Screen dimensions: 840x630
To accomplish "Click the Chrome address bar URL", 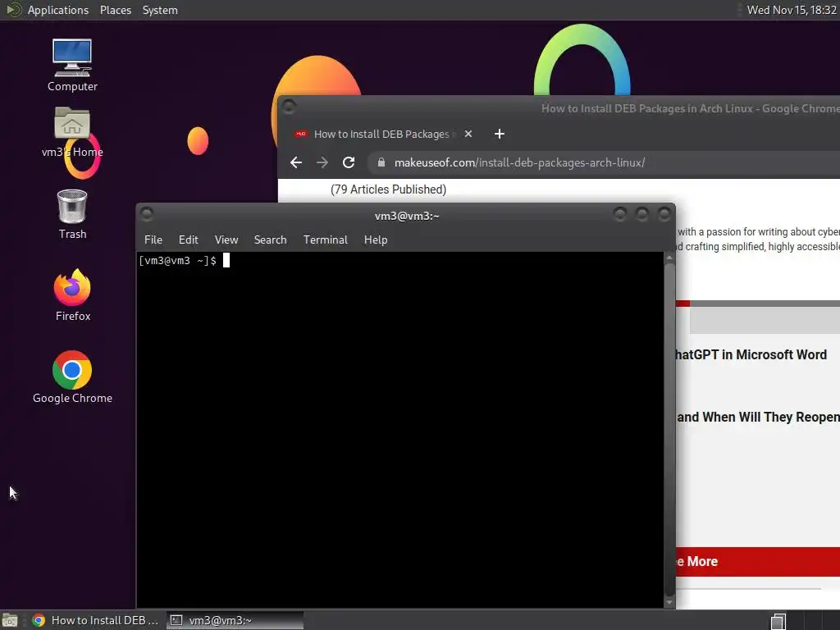I will point(519,162).
